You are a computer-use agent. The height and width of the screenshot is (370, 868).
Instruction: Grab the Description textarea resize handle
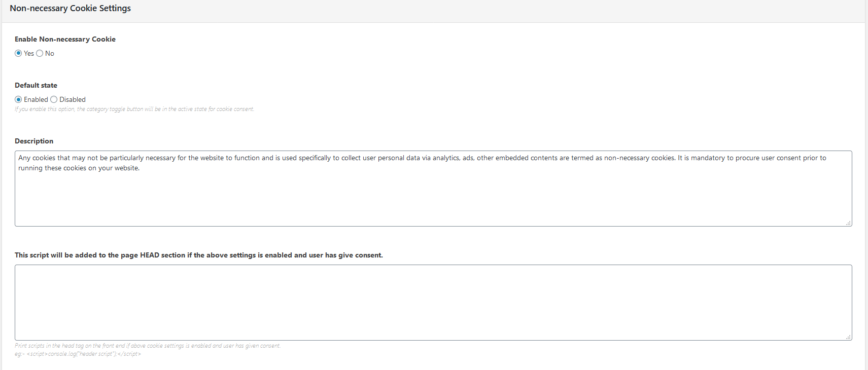(848, 223)
